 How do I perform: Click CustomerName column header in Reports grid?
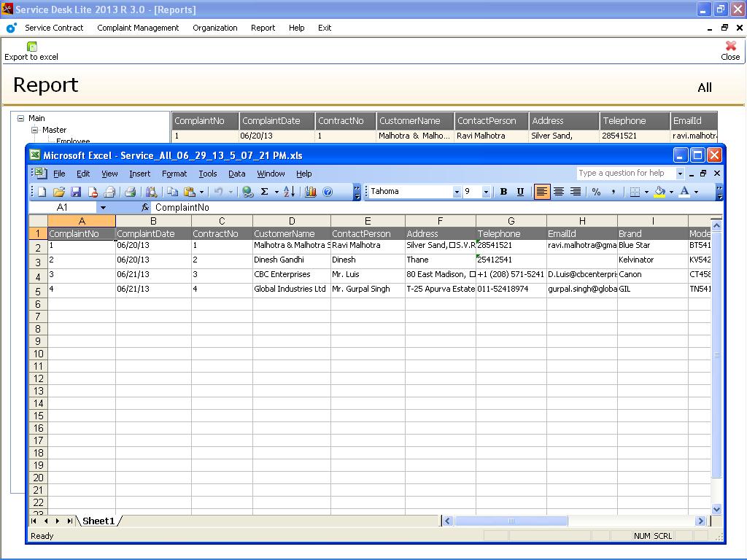(415, 121)
